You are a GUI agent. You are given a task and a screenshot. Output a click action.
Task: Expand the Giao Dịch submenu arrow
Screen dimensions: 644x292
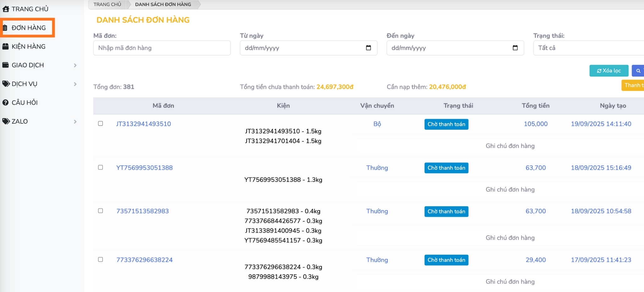pyautogui.click(x=75, y=65)
